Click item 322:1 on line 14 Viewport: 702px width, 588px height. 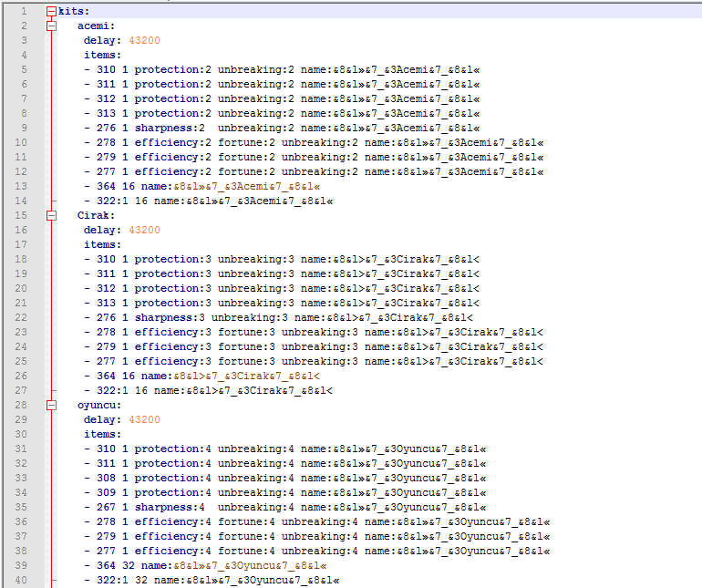[112, 201]
